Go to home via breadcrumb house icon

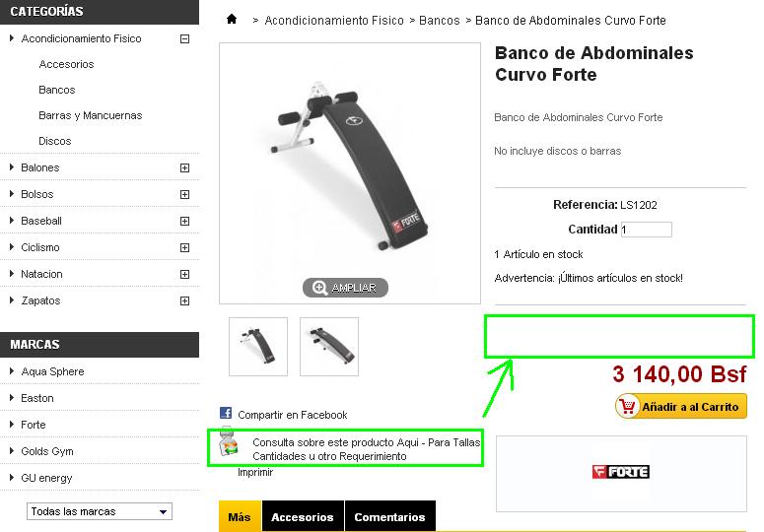click(x=232, y=19)
